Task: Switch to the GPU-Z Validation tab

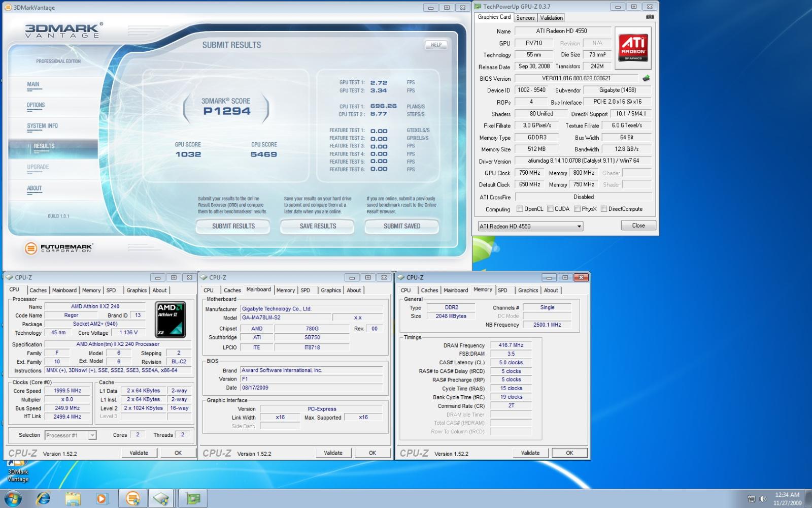Action: [x=551, y=18]
